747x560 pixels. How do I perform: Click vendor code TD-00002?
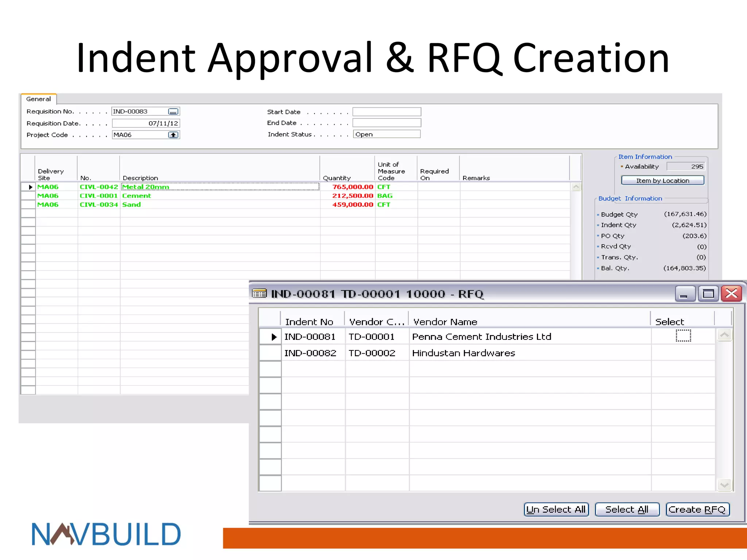point(372,353)
